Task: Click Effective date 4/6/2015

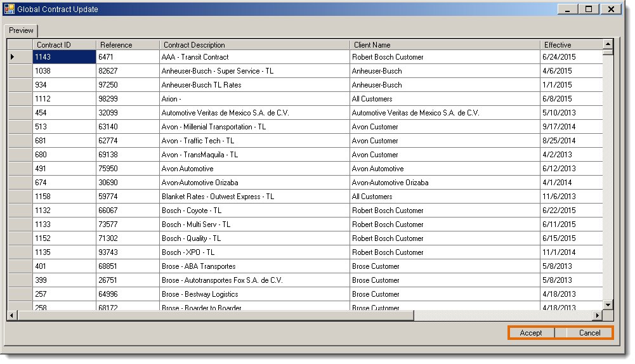Action: click(x=572, y=71)
